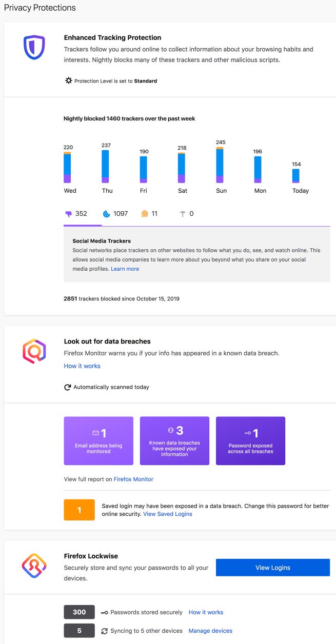Click the Known data breaches card showing 3
This screenshot has height=644, width=336.
point(174,441)
